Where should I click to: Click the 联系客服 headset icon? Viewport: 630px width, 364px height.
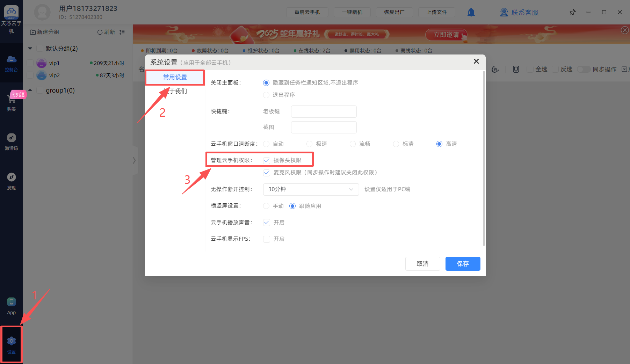[x=504, y=12]
